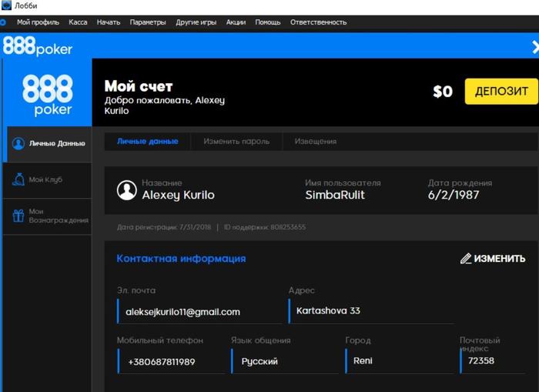The width and height of the screenshot is (539, 392).
Task: Click the address field Kartashova 33
Action: coord(371,311)
